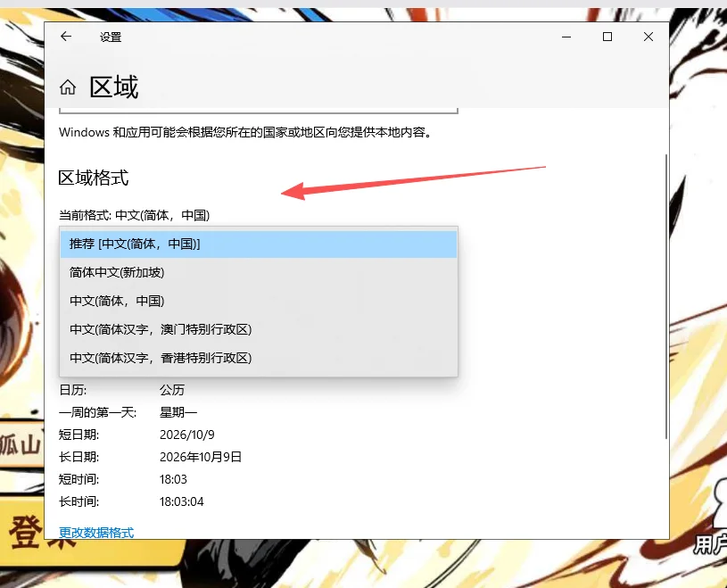Click the Windows 和应用 description sentence
This screenshot has height=588, width=727.
[245, 132]
